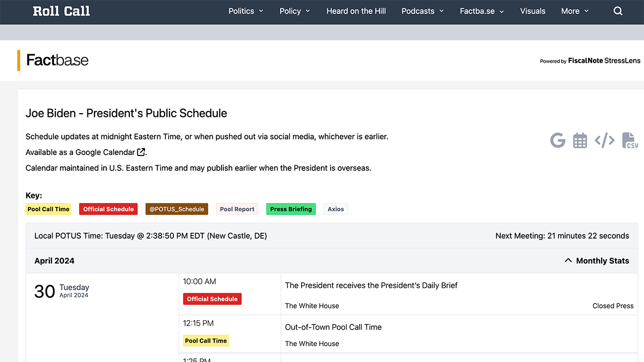Open the More menu
Viewport: 644px width, 362px height.
(x=575, y=11)
